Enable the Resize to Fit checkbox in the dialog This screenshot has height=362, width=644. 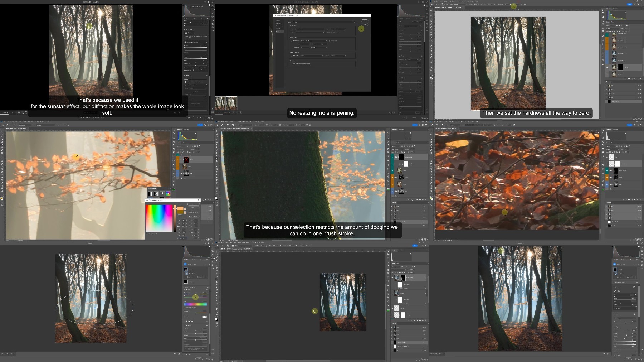tap(291, 40)
